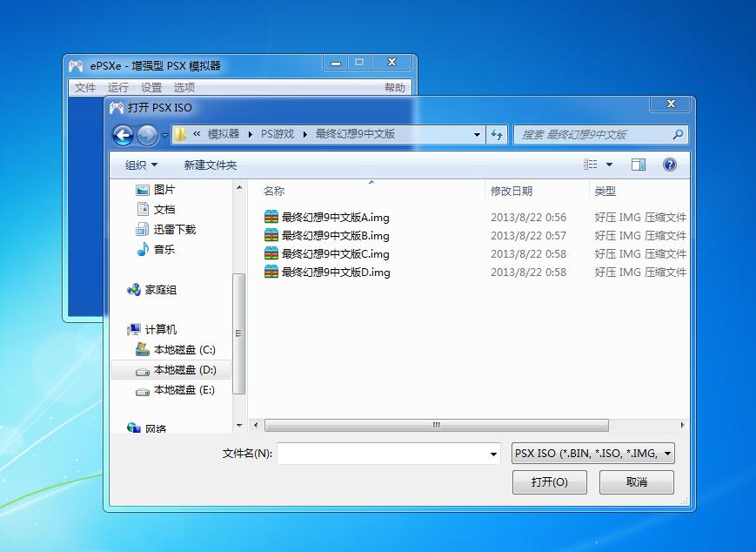This screenshot has width=756, height=552.
Task: Click PS游戏 in the address path
Action: (x=278, y=134)
